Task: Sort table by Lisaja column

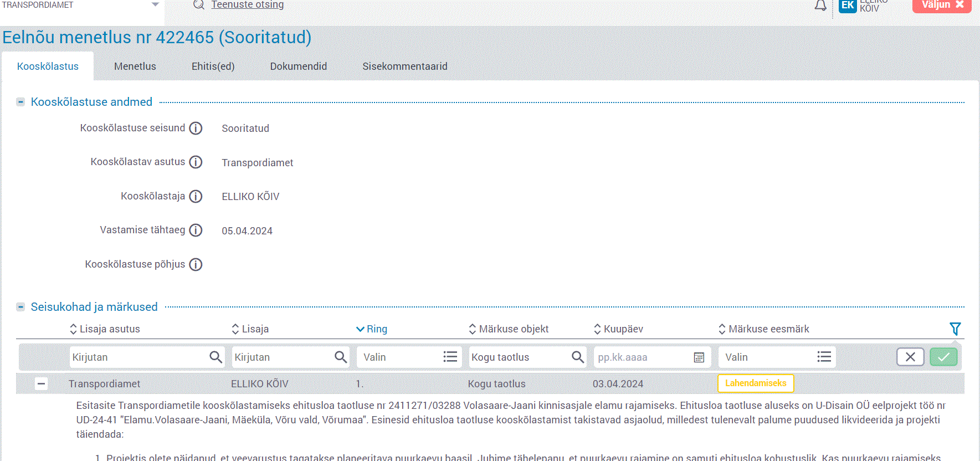Action: pos(250,329)
